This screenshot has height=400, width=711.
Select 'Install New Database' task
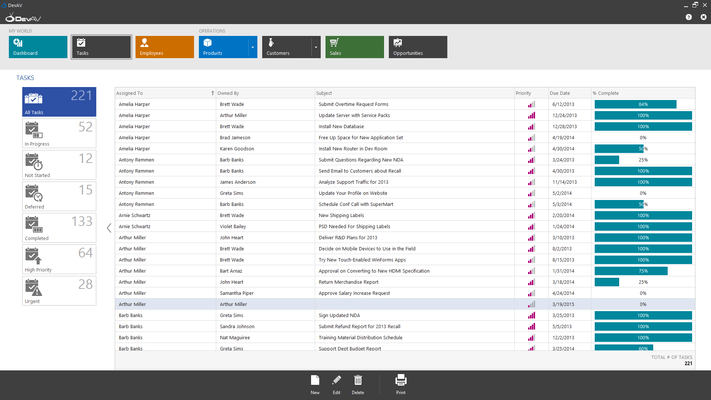(405, 127)
